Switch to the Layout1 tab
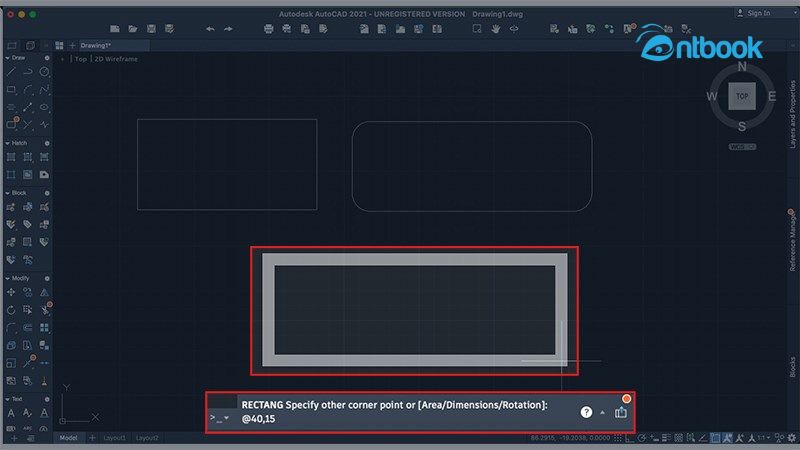This screenshot has height=450, width=800. point(115,438)
